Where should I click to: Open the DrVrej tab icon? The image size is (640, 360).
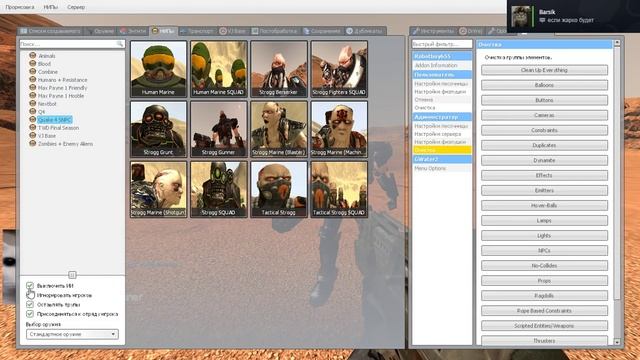(463, 31)
